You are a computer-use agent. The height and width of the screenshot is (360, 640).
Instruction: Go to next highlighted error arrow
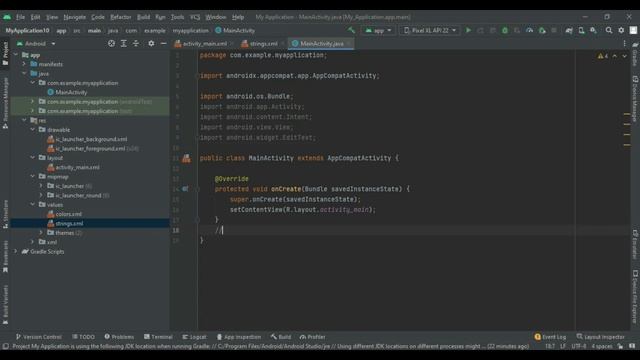(624, 56)
